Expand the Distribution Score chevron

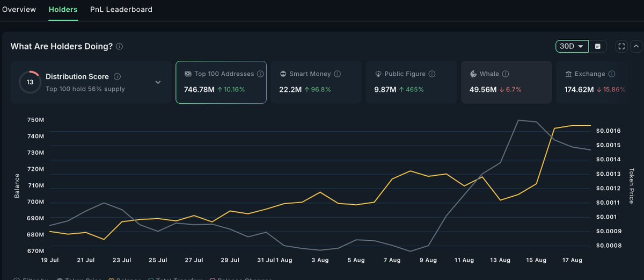pos(158,82)
